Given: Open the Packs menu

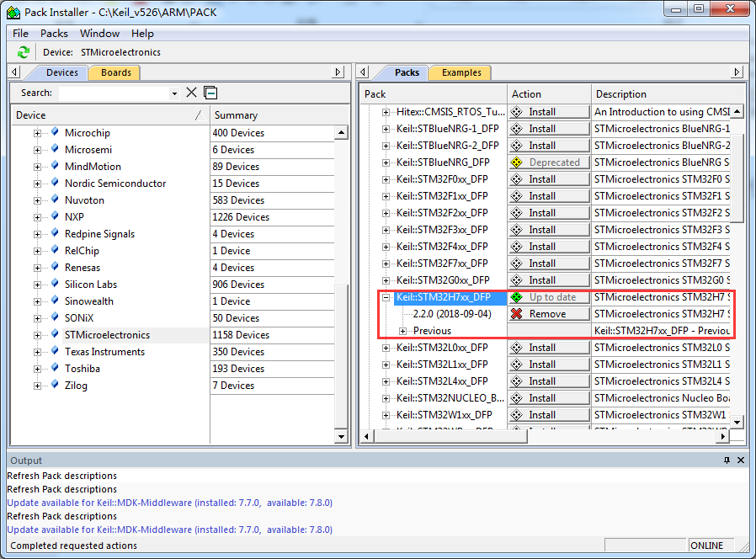Looking at the screenshot, I should (54, 34).
